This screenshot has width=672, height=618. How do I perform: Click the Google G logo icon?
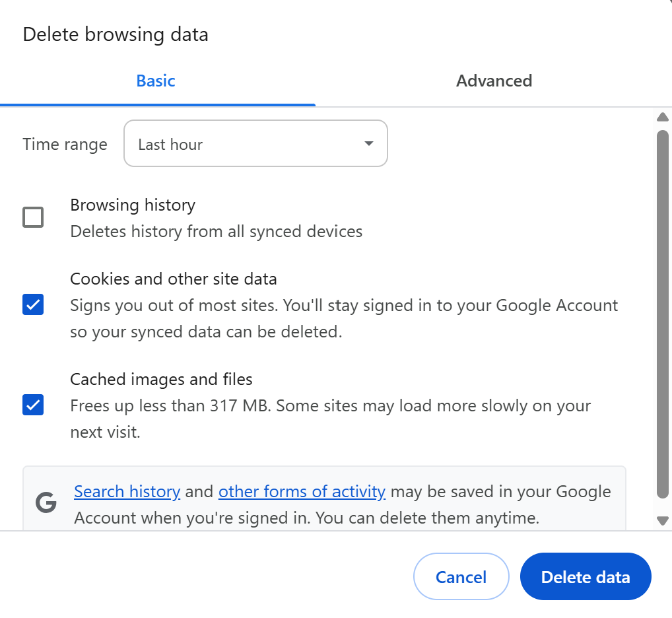46,503
